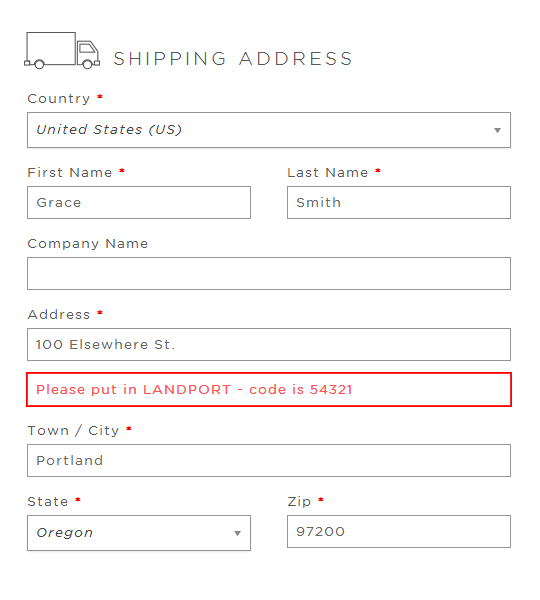Click the First Name field containing Grace
The image size is (540, 600).
(x=139, y=202)
